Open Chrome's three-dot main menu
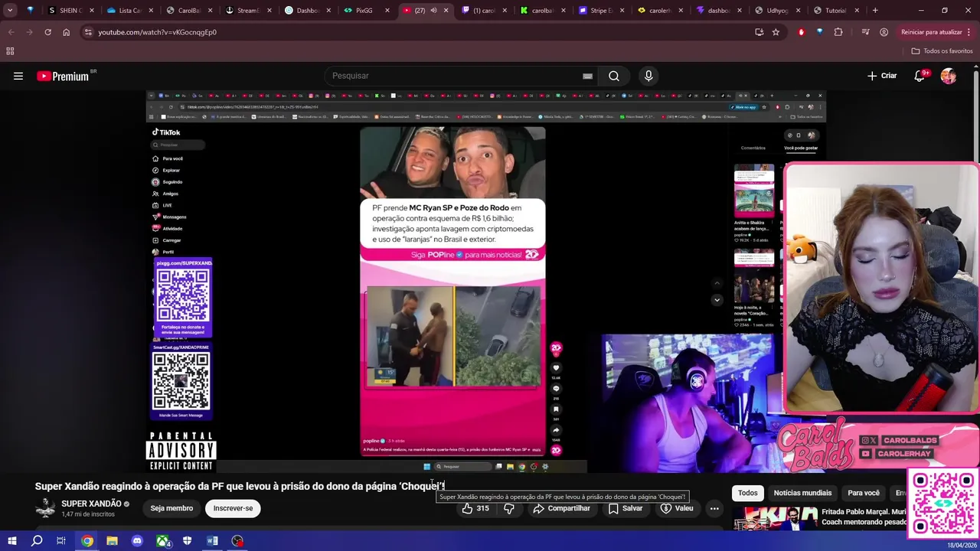 click(x=969, y=32)
